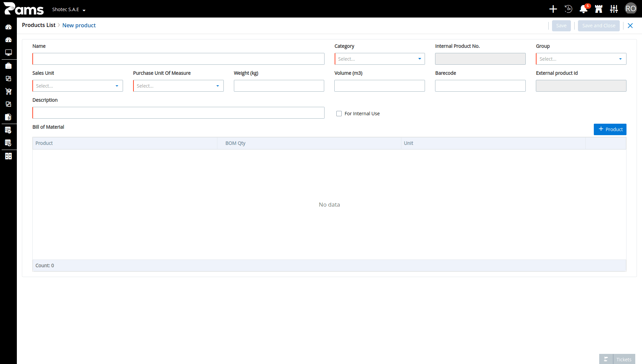Open the history clock icon

tap(568, 9)
